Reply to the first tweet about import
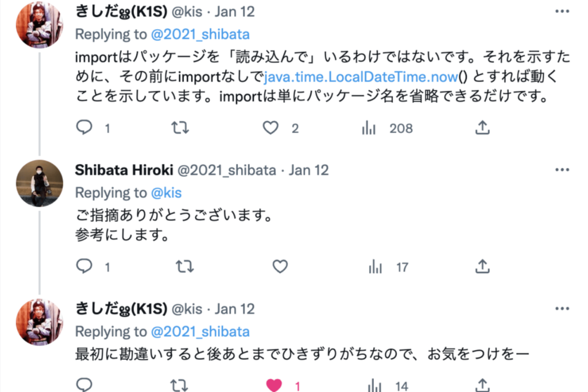Screen dimensions: 588x392 click(84, 127)
